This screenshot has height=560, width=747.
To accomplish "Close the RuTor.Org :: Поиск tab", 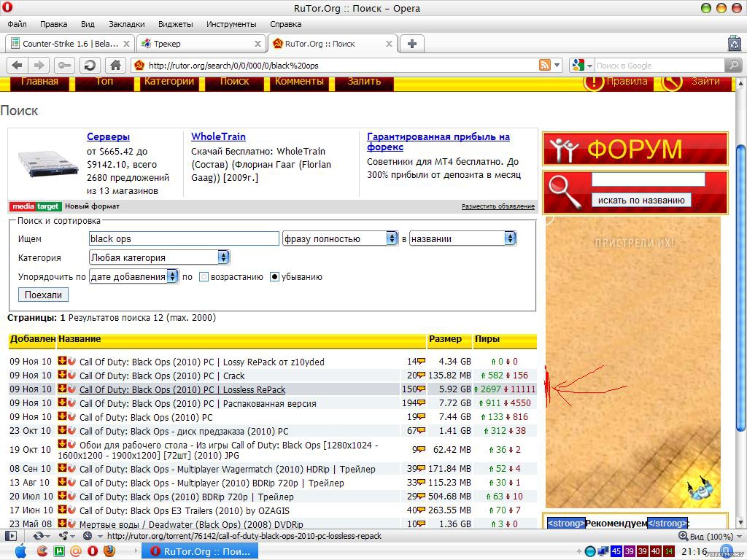I will (389, 44).
